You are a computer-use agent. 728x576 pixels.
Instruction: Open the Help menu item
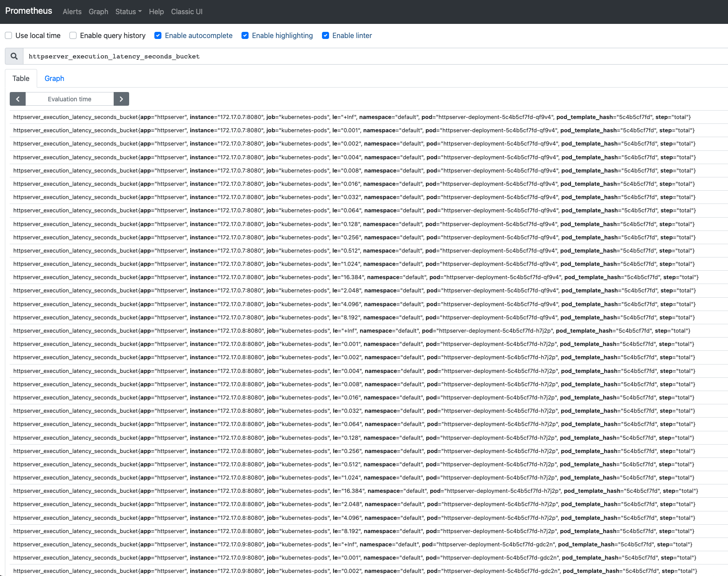156,12
